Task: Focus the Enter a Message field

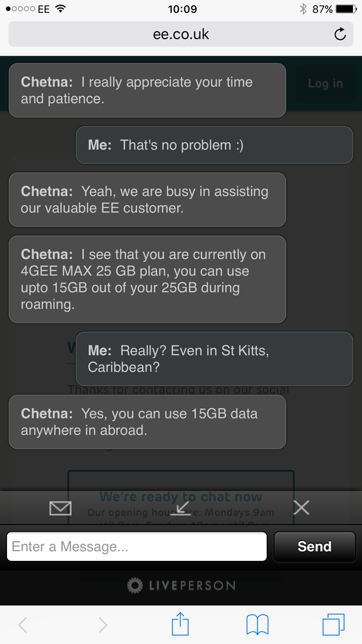Action: pos(137,546)
